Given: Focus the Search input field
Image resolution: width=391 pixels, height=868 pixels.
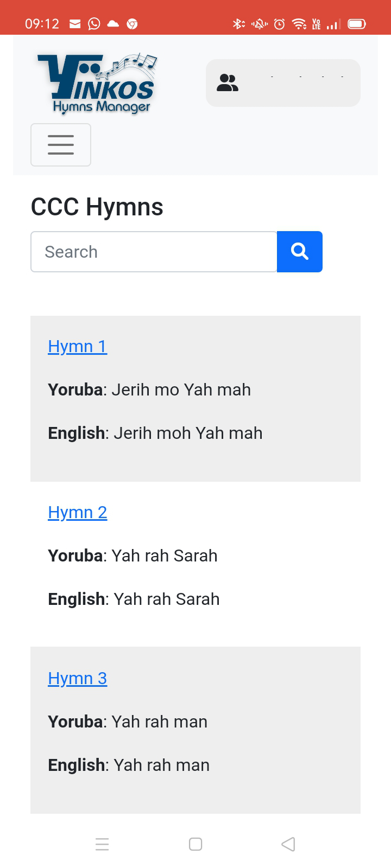Looking at the screenshot, I should coord(154,252).
